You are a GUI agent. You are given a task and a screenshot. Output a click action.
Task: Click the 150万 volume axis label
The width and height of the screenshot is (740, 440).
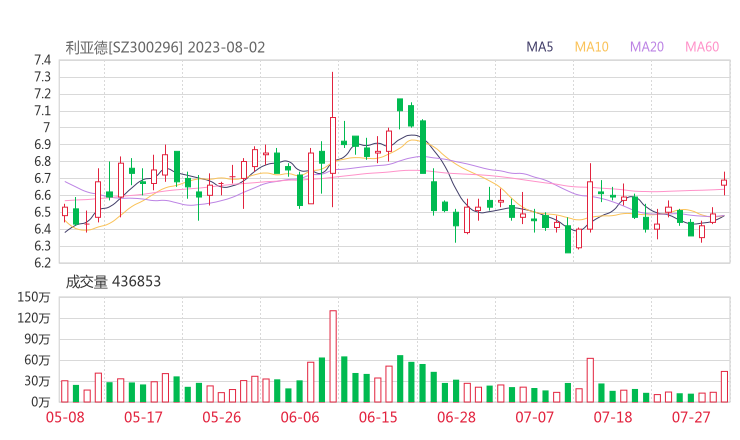coord(34,297)
